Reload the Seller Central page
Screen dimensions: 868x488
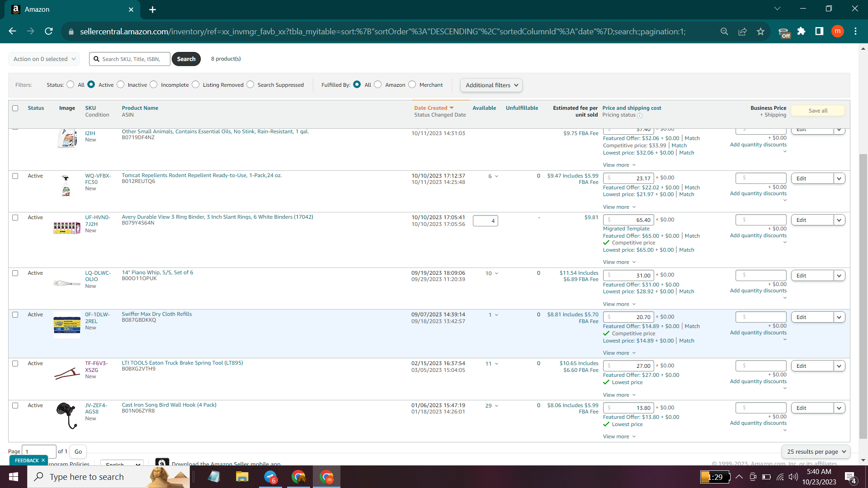(49, 31)
